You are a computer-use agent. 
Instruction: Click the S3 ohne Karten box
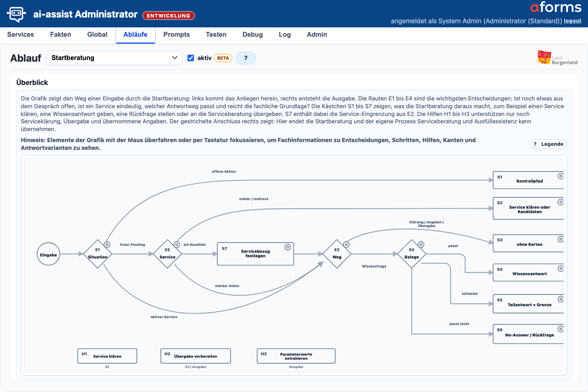click(528, 243)
